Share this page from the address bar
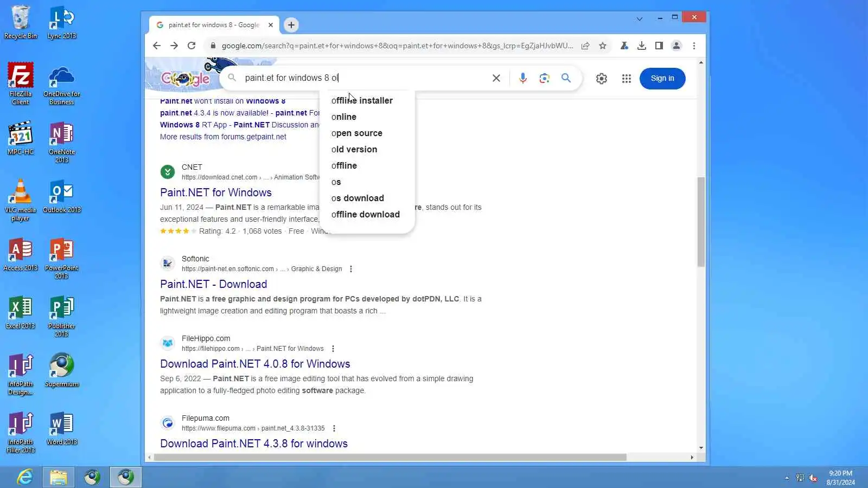This screenshot has width=868, height=488. (x=585, y=46)
